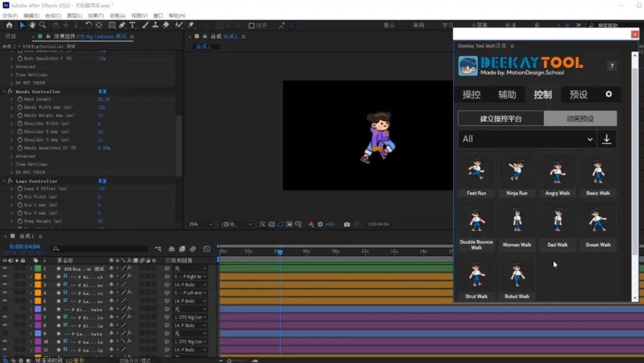Download presets with the arrow icon
The image size is (644, 363).
606,139
